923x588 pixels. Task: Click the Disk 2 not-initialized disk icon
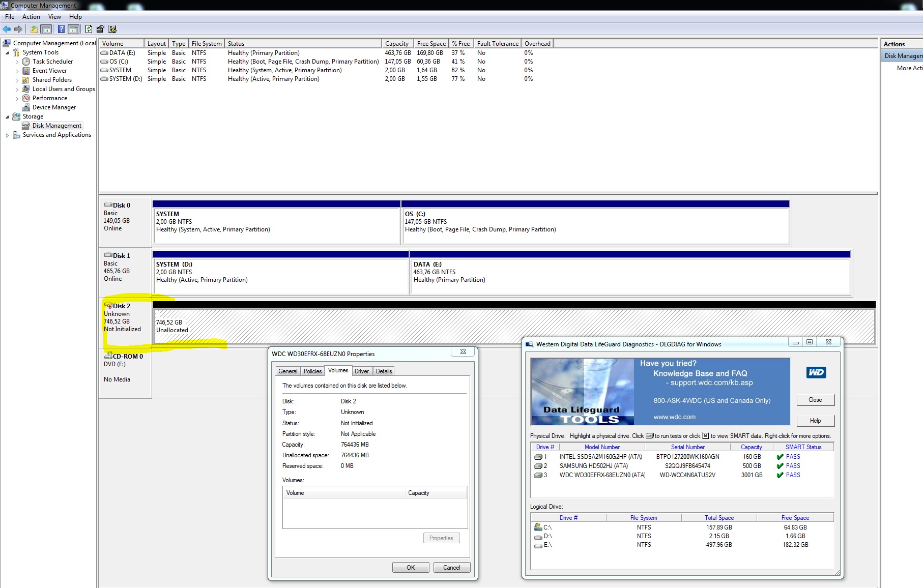pos(108,306)
